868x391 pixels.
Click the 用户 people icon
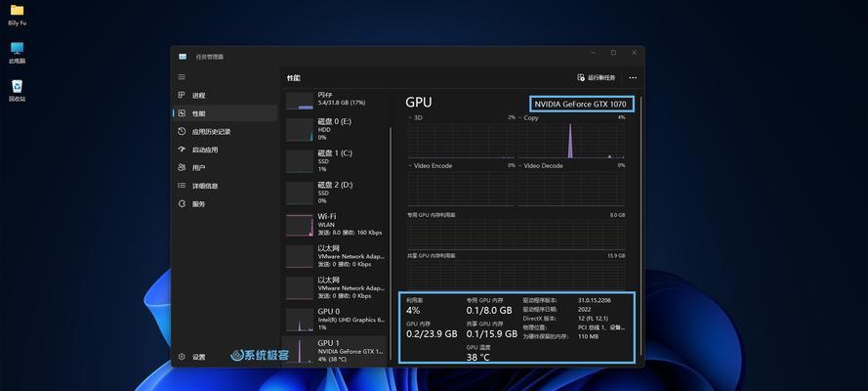pos(182,167)
